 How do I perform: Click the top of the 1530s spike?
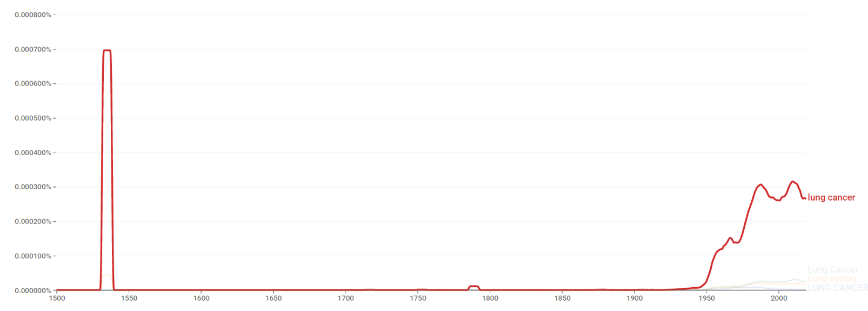click(x=106, y=50)
